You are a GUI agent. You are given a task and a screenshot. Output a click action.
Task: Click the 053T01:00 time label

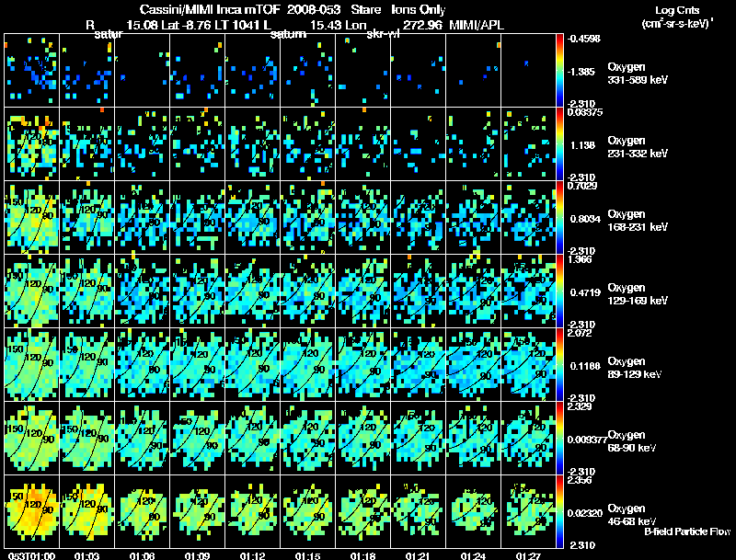pyautogui.click(x=31, y=556)
